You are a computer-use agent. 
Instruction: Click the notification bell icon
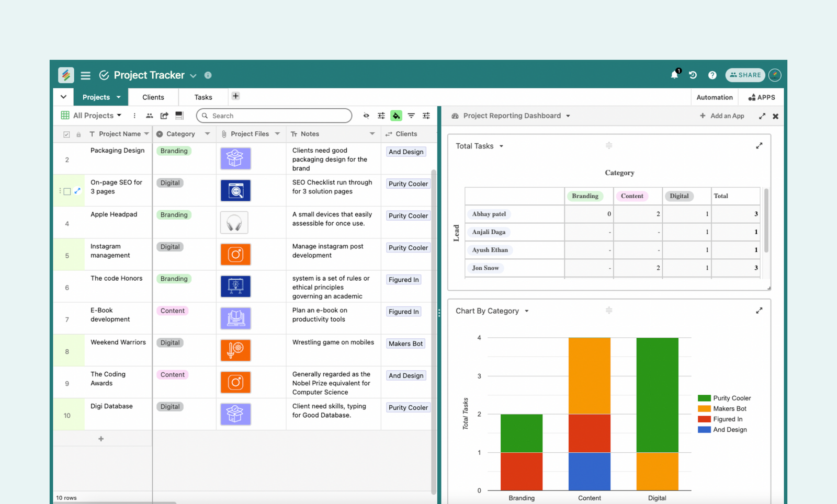click(x=674, y=75)
